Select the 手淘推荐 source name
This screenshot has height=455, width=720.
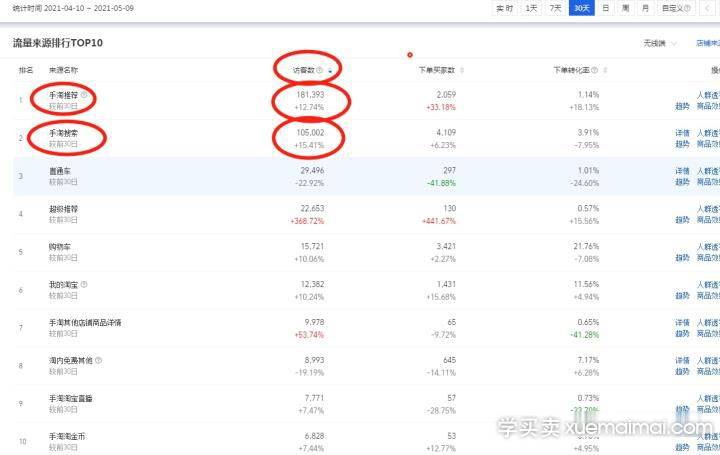click(63, 95)
